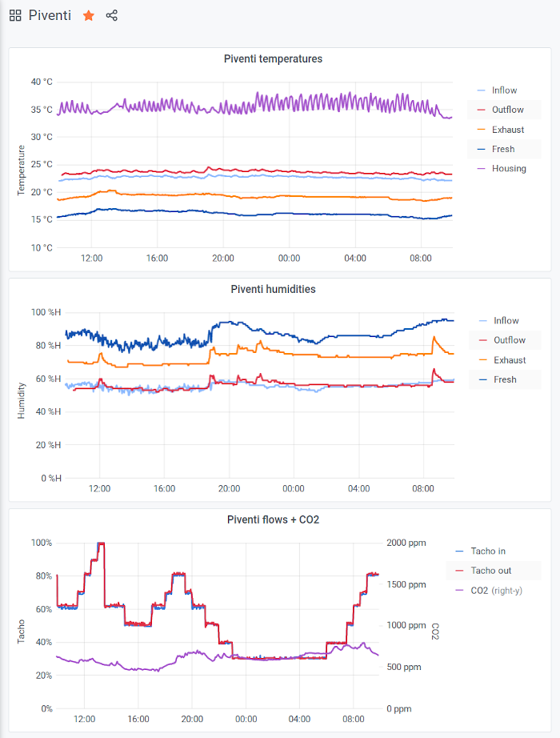Open the Piventi temperatures panel title menu

click(273, 59)
